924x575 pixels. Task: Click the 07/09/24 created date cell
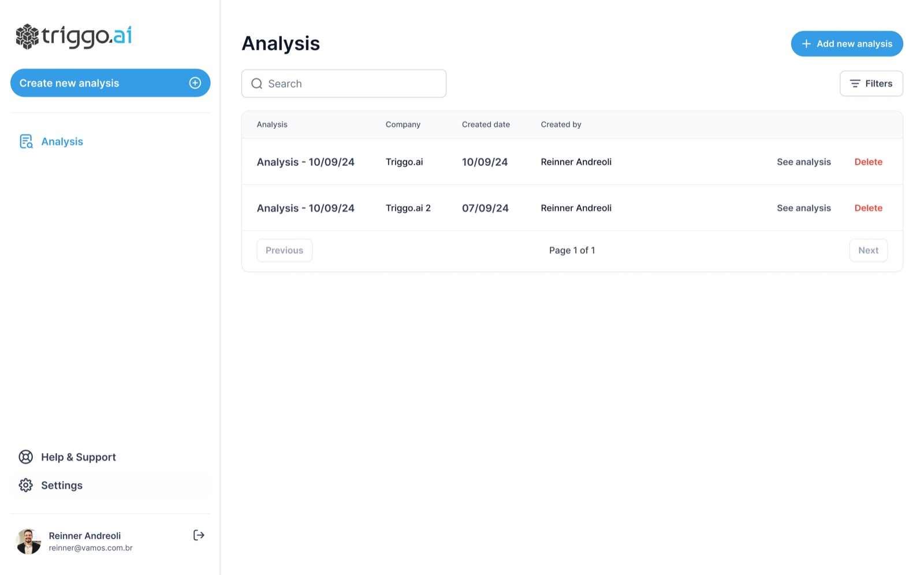tap(485, 208)
